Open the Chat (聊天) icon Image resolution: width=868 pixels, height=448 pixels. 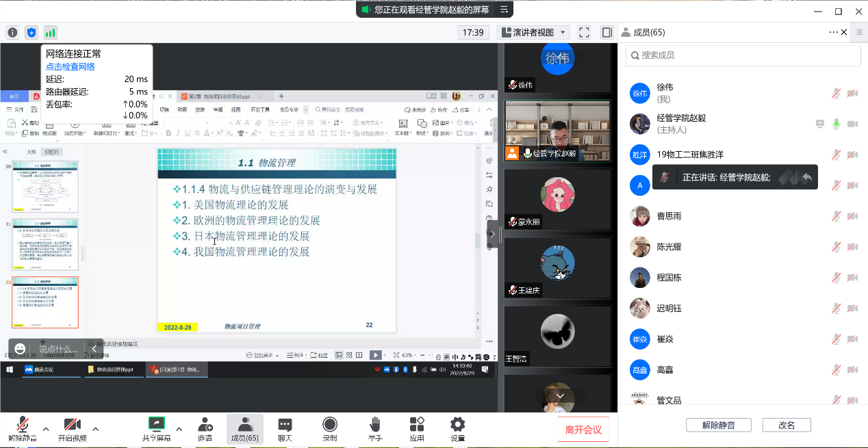(285, 429)
